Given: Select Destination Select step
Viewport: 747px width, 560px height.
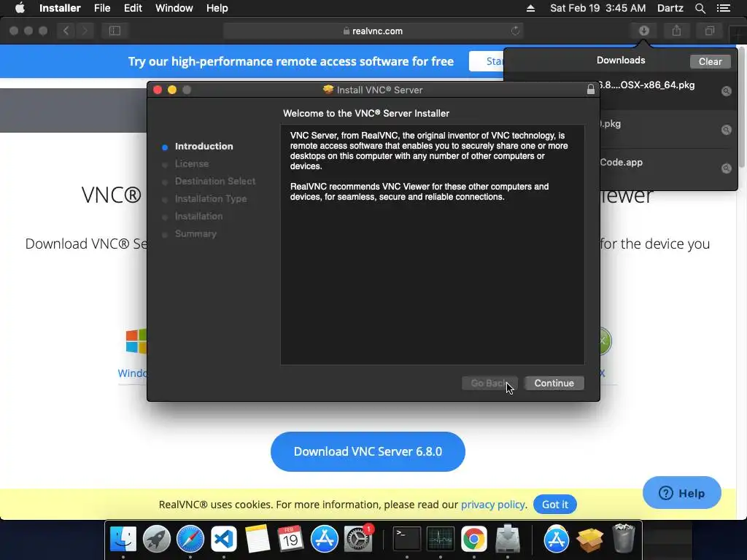Looking at the screenshot, I should [215, 182].
